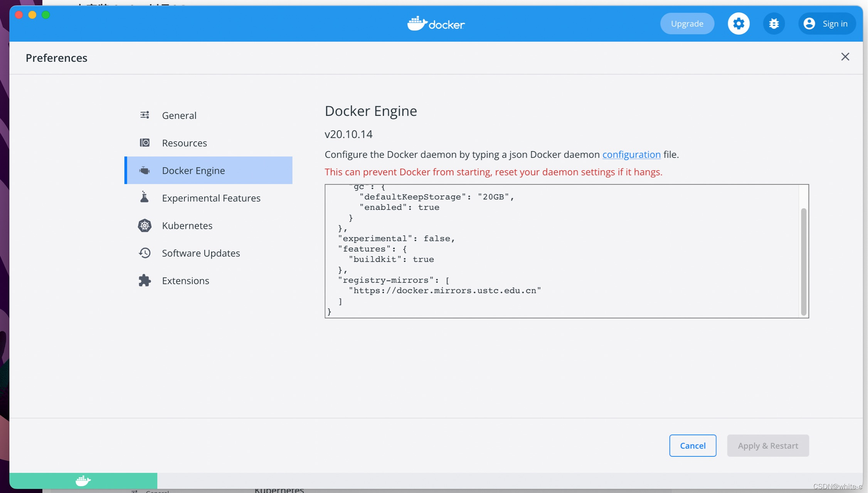
Task: Click the Kubernetes wheel icon
Action: (145, 225)
